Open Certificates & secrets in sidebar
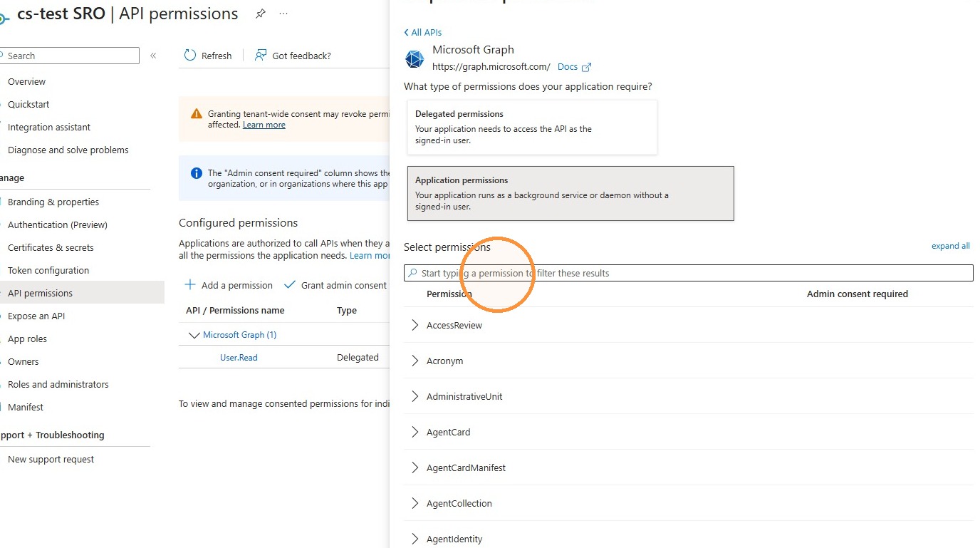Screen dimensions: 980x548 51,247
